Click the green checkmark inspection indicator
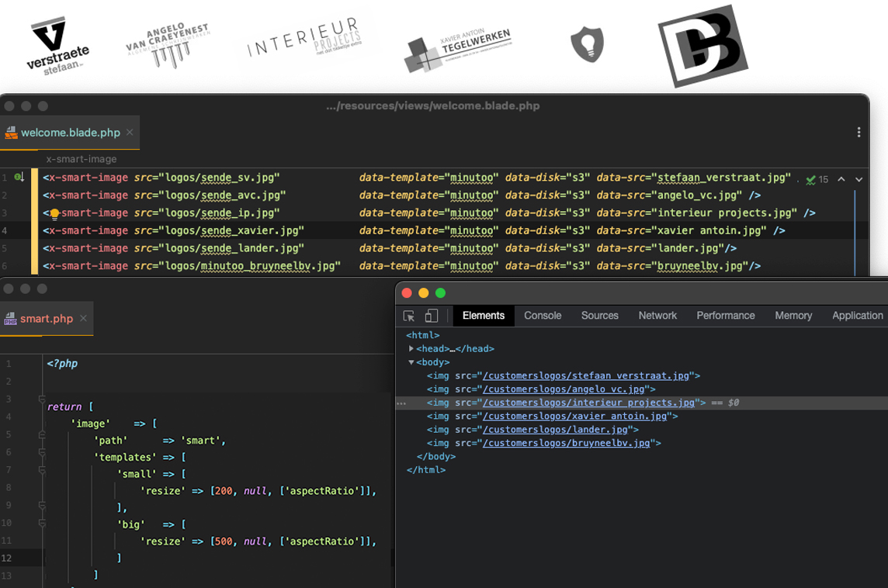The image size is (888, 588). point(811,179)
